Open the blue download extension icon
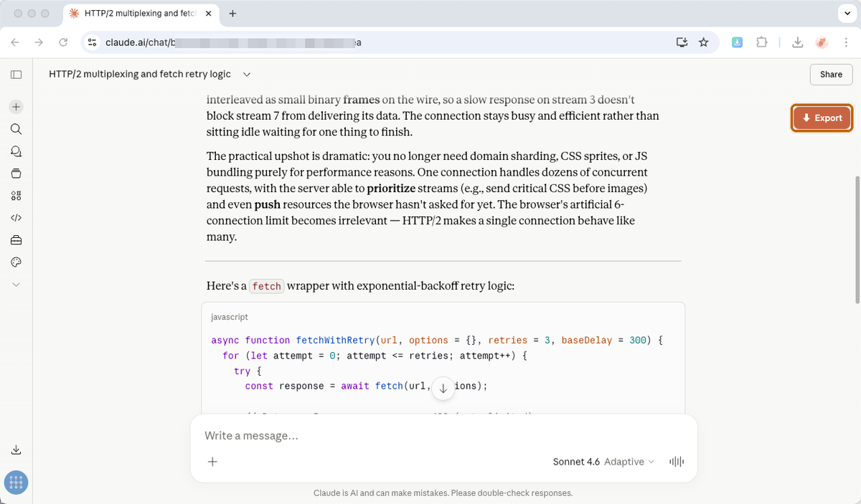861x504 pixels. 738,43
